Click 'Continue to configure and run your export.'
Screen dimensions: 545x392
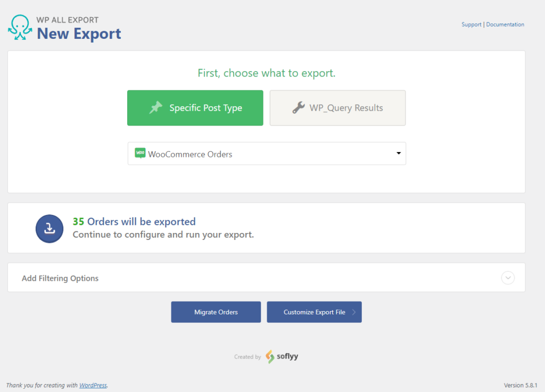[163, 235]
